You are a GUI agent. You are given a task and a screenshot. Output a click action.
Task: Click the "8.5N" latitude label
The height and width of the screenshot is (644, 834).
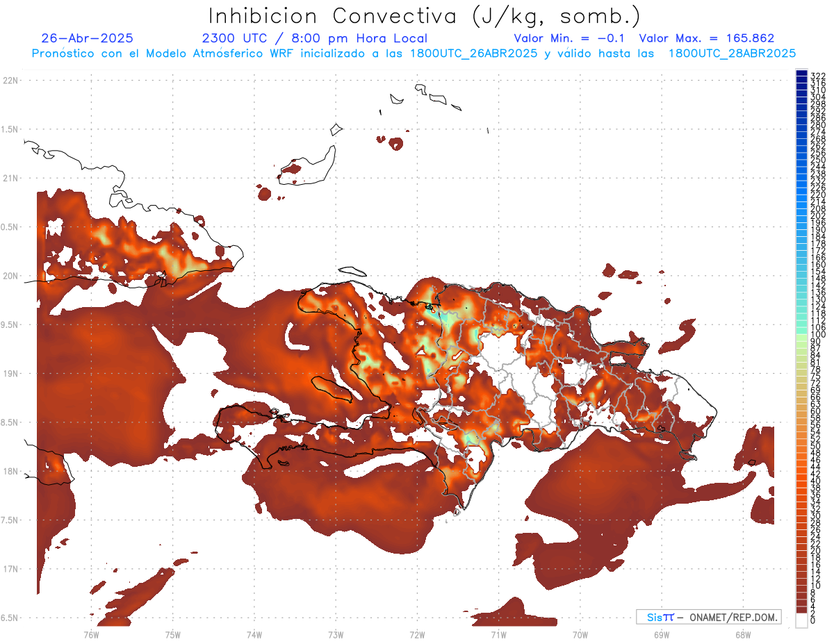pyautogui.click(x=10, y=422)
